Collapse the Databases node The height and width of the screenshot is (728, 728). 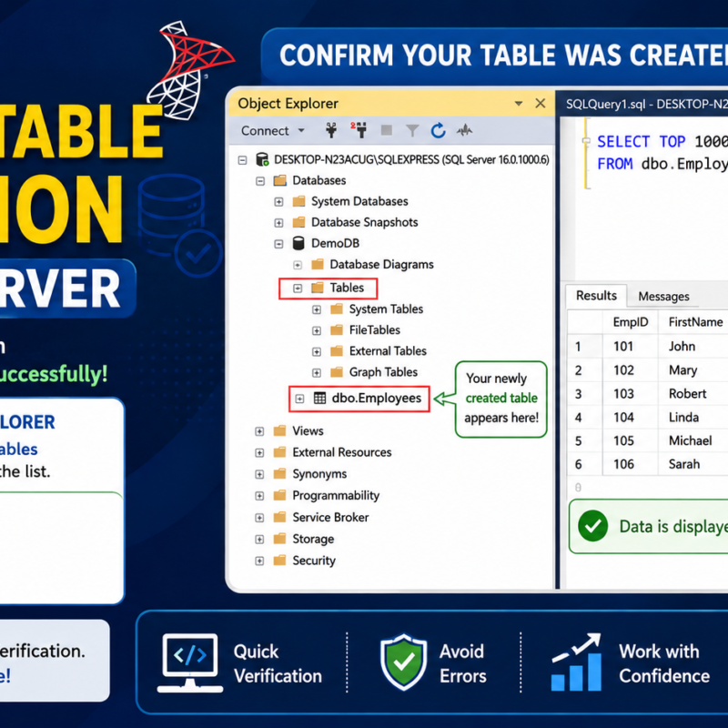[260, 181]
